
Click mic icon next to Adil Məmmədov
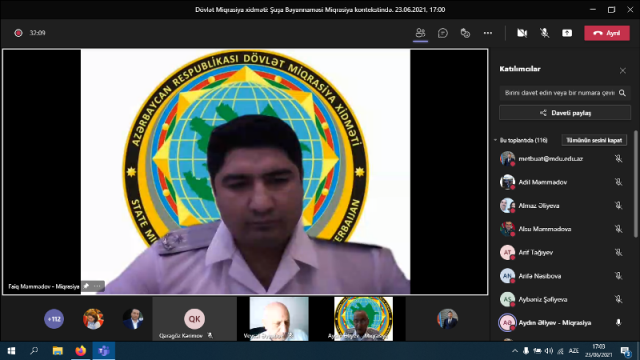[618, 182]
